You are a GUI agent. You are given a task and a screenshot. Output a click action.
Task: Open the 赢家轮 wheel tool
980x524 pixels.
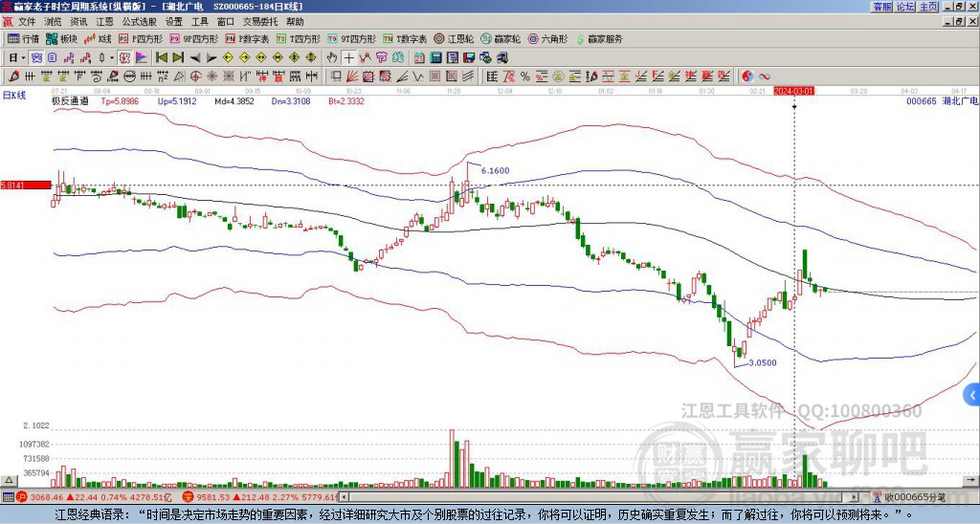501,38
